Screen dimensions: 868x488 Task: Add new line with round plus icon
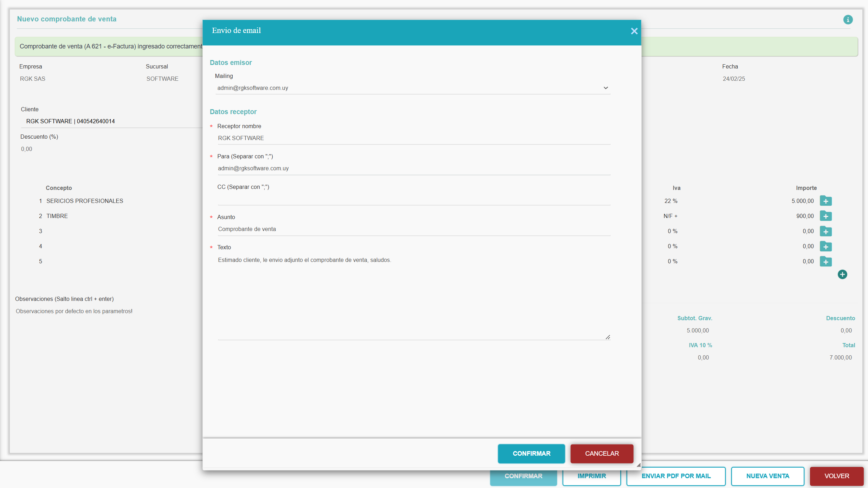point(842,275)
